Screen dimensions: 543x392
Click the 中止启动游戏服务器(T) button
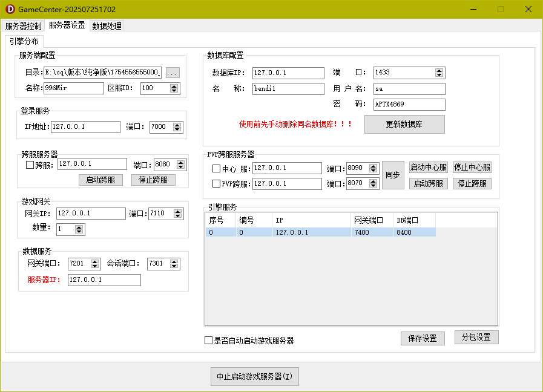pos(255,376)
